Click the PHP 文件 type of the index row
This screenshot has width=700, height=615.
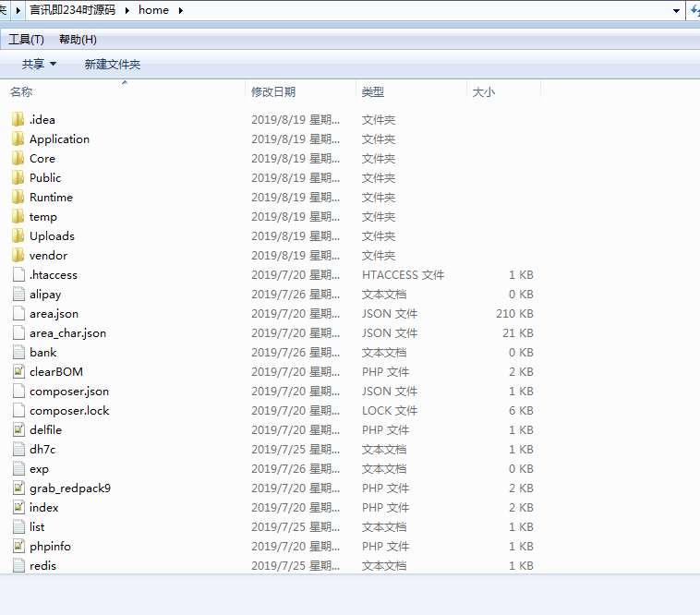coord(386,508)
